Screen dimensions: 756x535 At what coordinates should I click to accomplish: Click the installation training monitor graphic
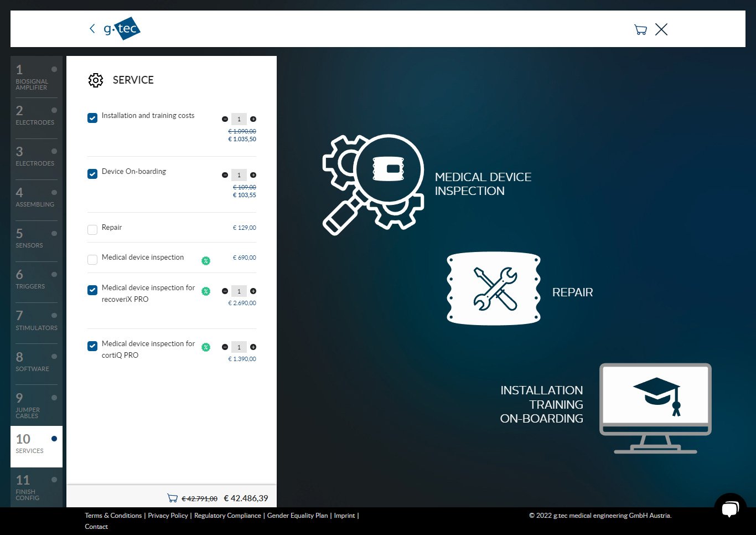point(655,408)
